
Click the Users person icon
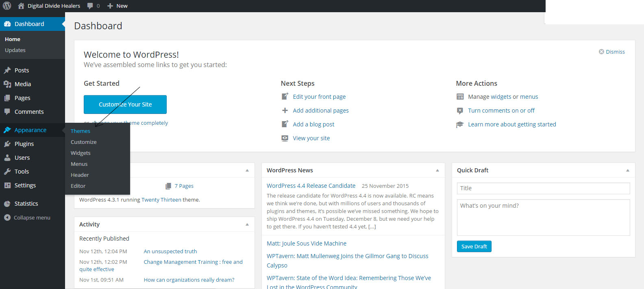point(7,158)
